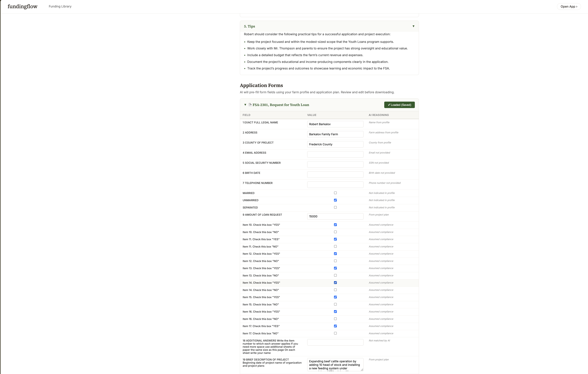Check Item 17 "NO" box
This screenshot has width=588, height=374.
click(x=335, y=333)
